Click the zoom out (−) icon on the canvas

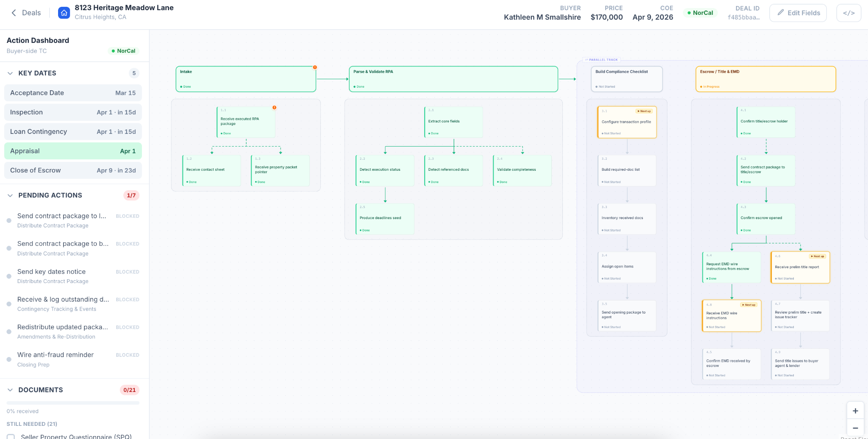point(856,428)
